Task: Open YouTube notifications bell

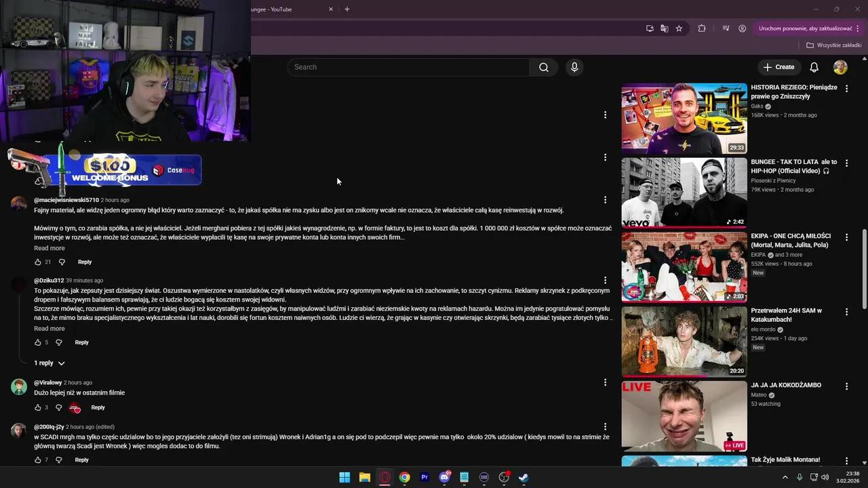Action: [x=814, y=67]
